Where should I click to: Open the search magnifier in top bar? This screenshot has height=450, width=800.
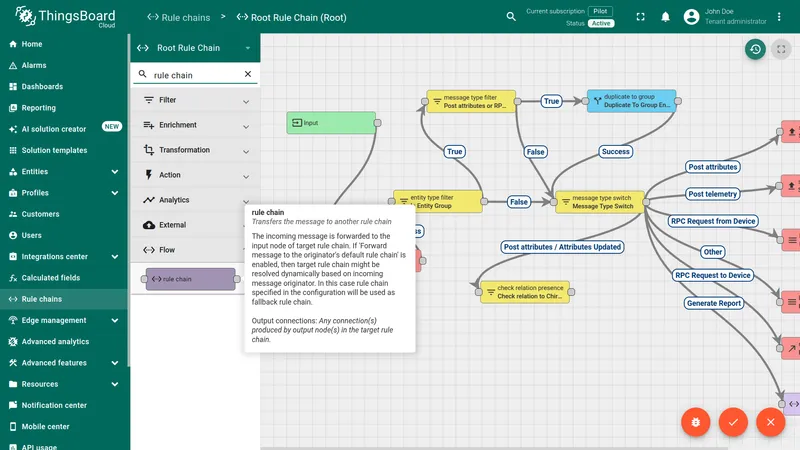511,17
